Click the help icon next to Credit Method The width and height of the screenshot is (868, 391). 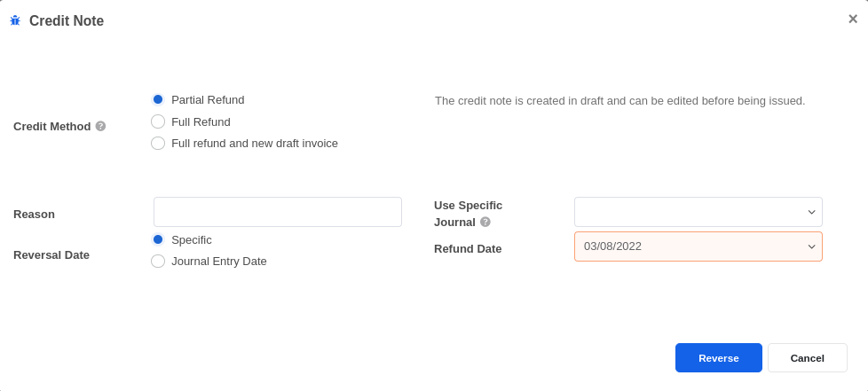100,126
